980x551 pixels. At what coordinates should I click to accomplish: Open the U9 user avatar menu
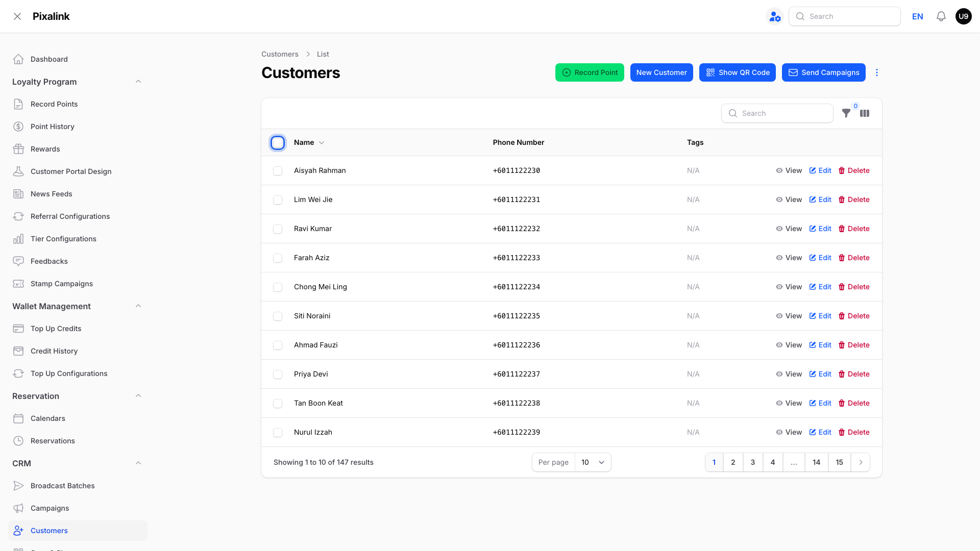coord(963,16)
